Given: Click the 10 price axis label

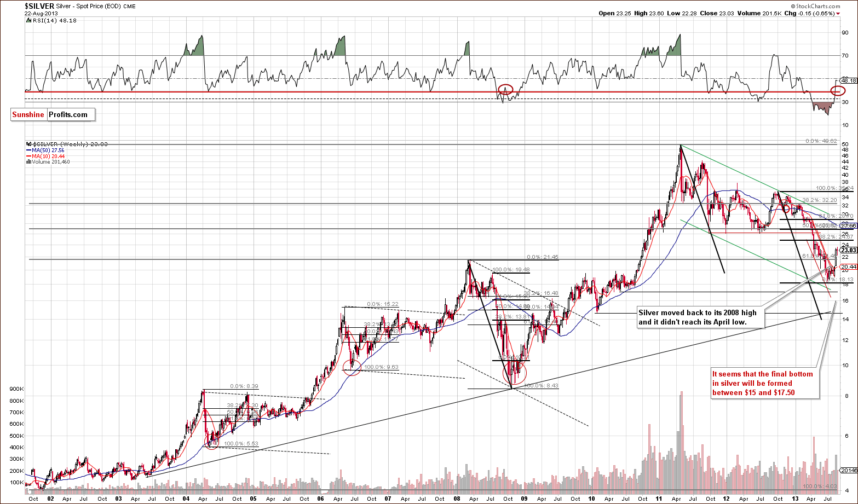Looking at the screenshot, I should coord(845,366).
